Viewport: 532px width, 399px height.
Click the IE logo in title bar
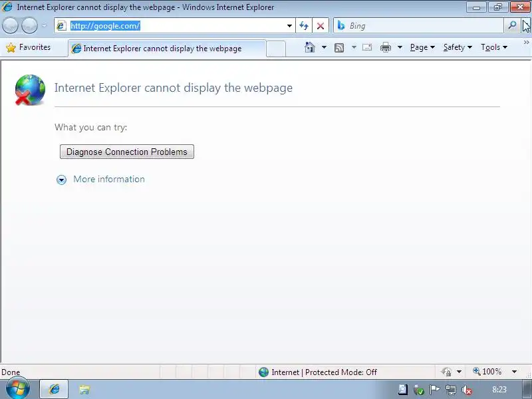point(7,7)
